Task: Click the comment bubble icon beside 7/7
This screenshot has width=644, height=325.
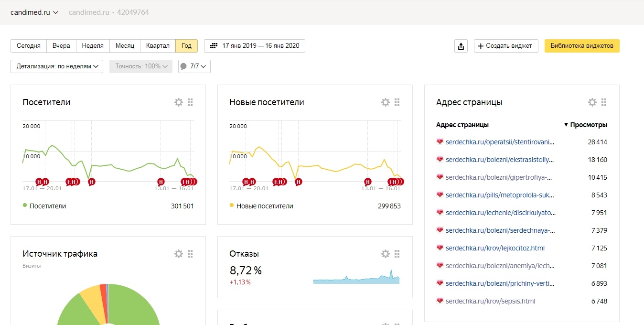Action: pyautogui.click(x=183, y=66)
